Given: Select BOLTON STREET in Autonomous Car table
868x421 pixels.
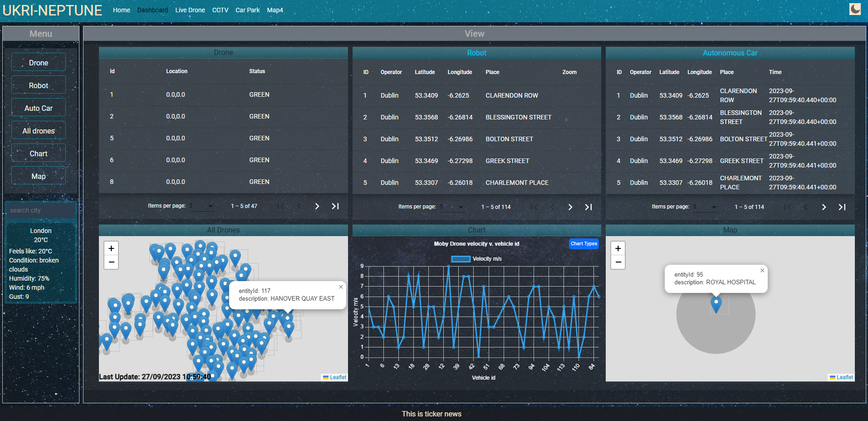Looking at the screenshot, I should (x=743, y=139).
